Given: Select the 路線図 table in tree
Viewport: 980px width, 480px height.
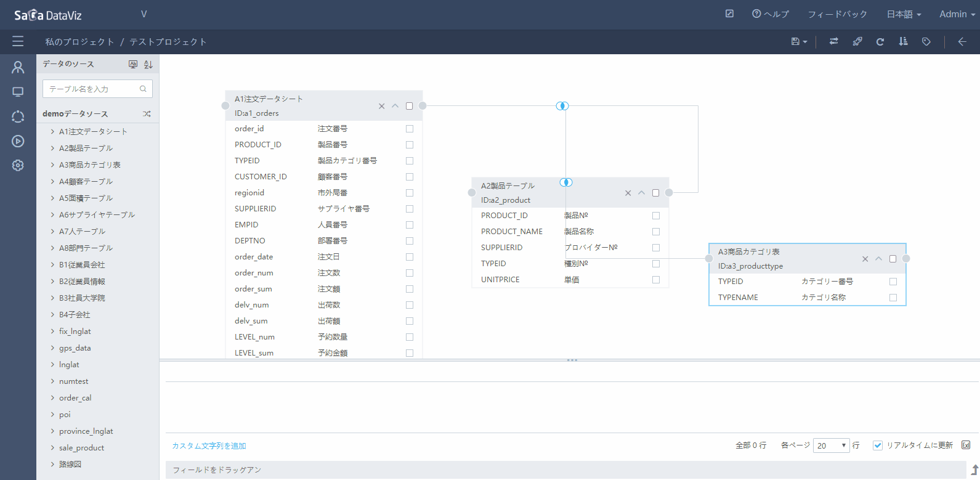Looking at the screenshot, I should [70, 464].
